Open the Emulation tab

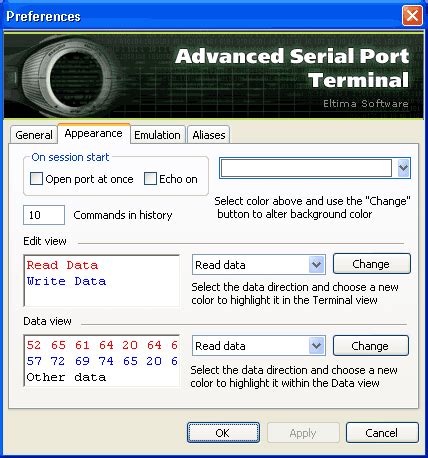point(157,135)
